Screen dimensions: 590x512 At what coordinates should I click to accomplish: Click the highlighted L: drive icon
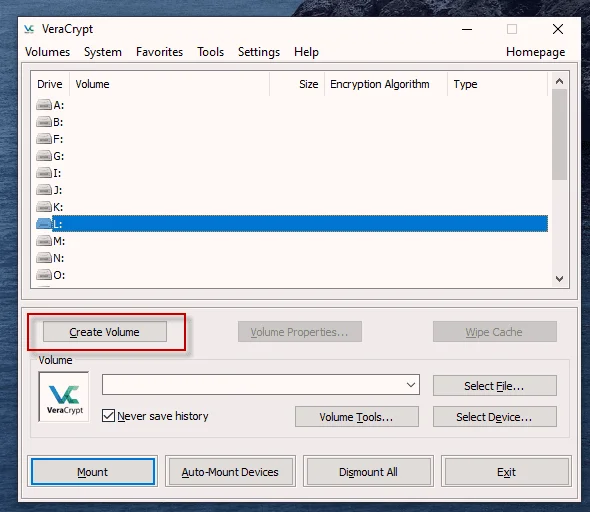click(44, 224)
